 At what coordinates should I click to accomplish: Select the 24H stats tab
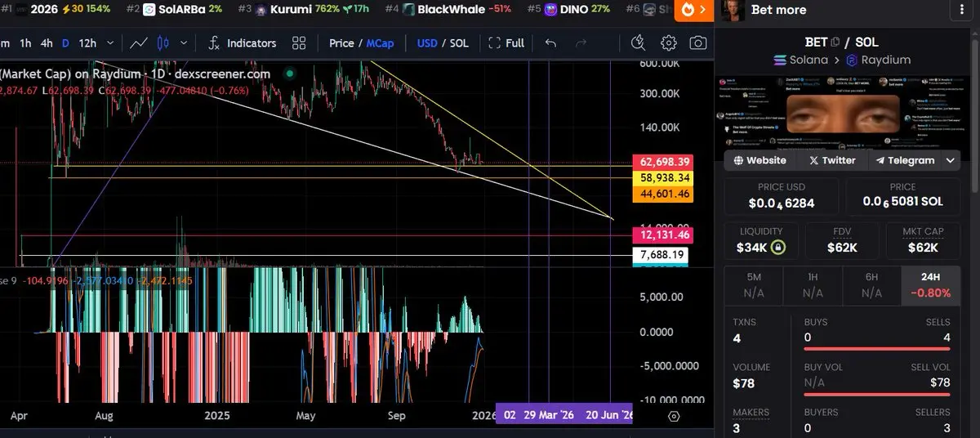point(931,284)
